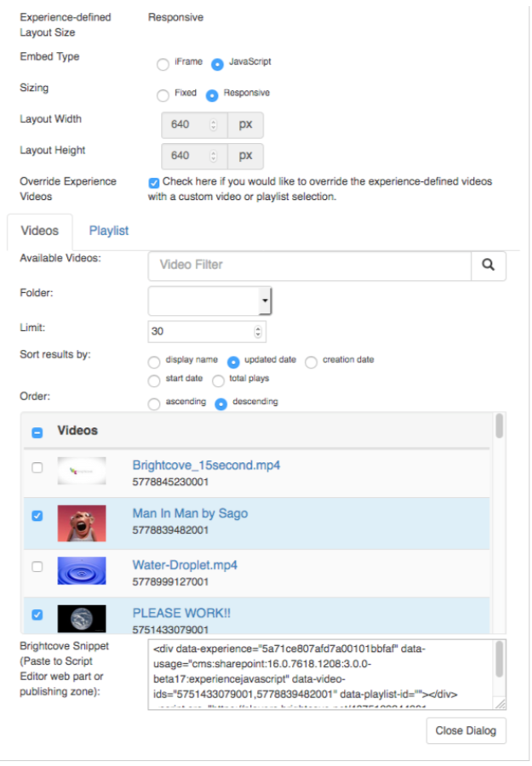Open Layout Width px unit selector

coord(246,125)
